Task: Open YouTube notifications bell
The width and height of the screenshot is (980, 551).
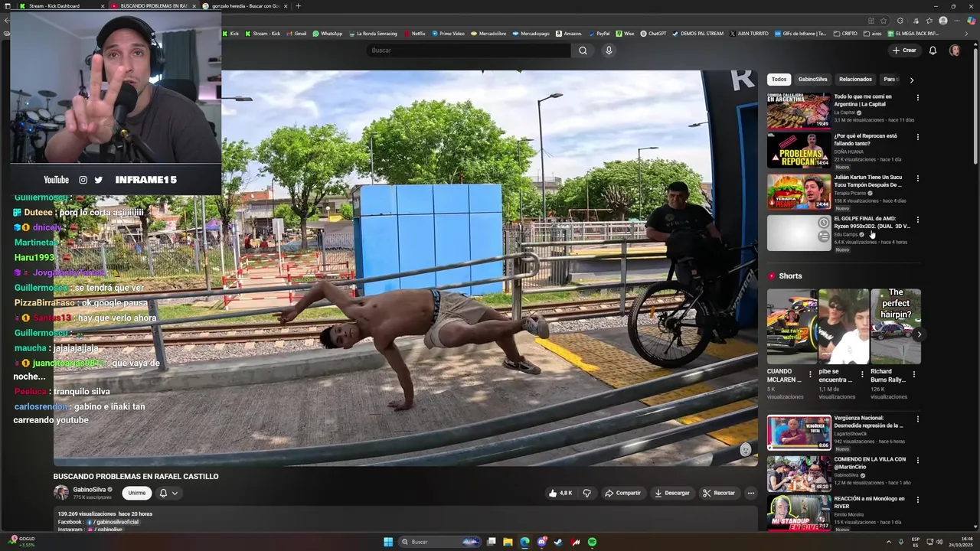Action: [933, 51]
